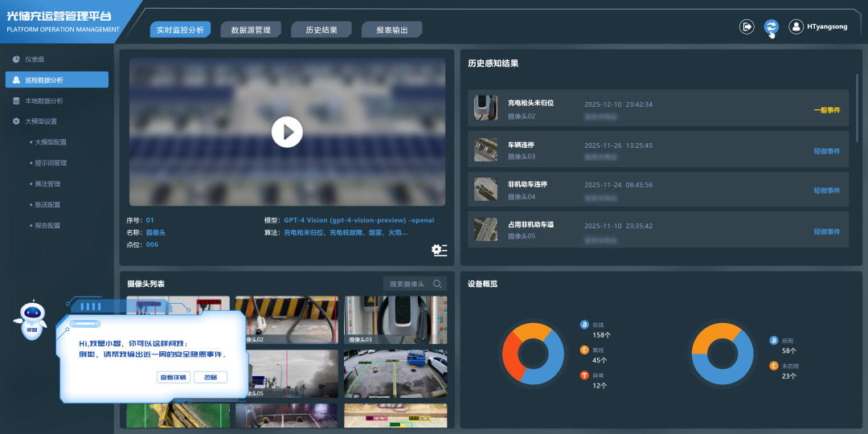Switch to the 数据源管理 tab
The height and width of the screenshot is (434, 868).
click(250, 30)
